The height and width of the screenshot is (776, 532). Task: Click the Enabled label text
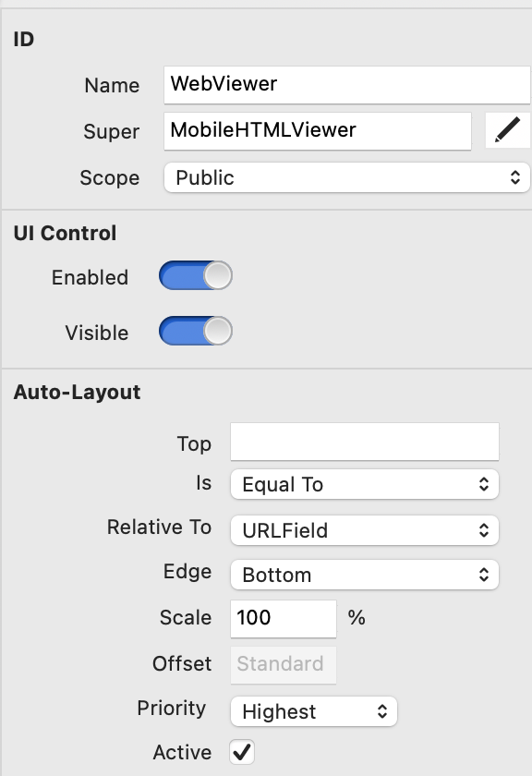coord(91,277)
